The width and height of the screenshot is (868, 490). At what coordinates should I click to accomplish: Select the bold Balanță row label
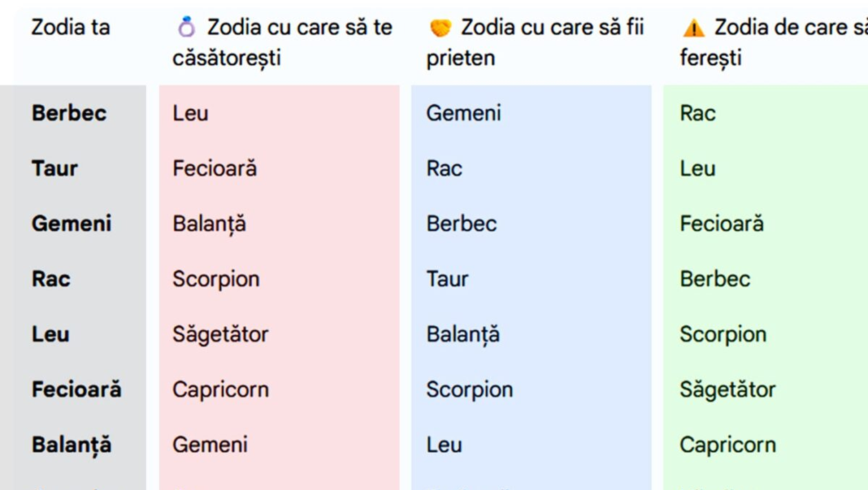coord(72,445)
